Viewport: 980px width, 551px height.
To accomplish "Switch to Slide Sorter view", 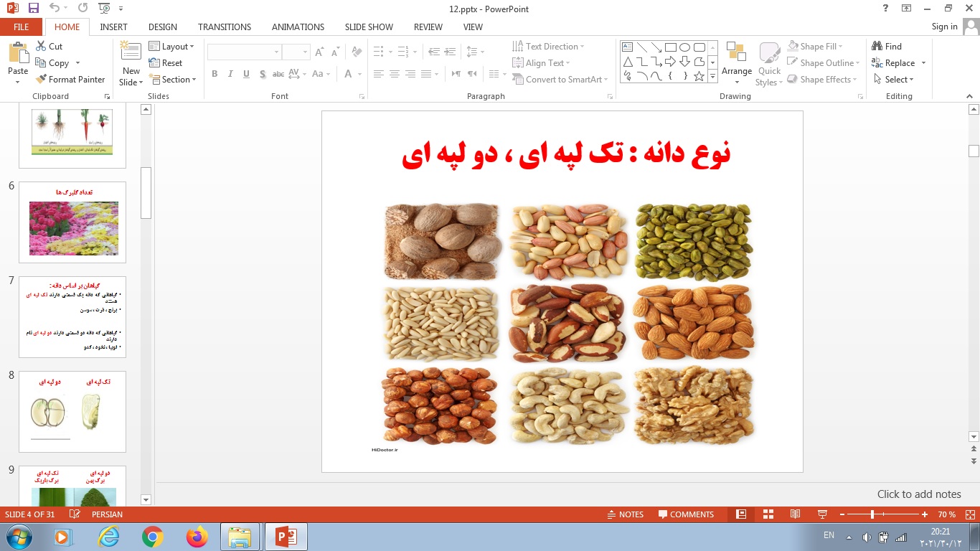I will click(768, 514).
